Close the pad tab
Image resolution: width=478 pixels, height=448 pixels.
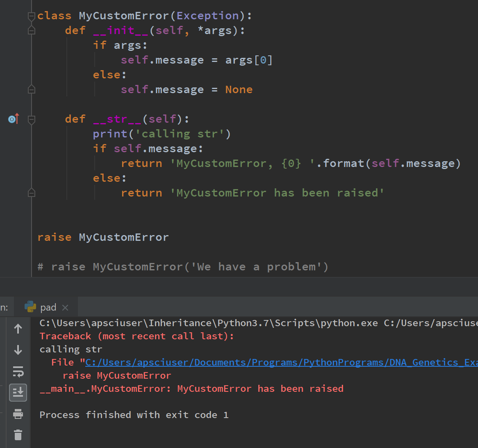point(64,307)
